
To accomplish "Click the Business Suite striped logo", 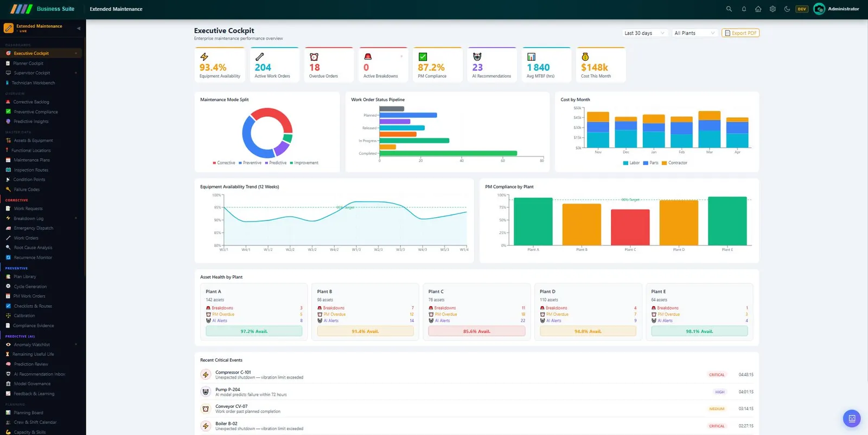I will [22, 9].
